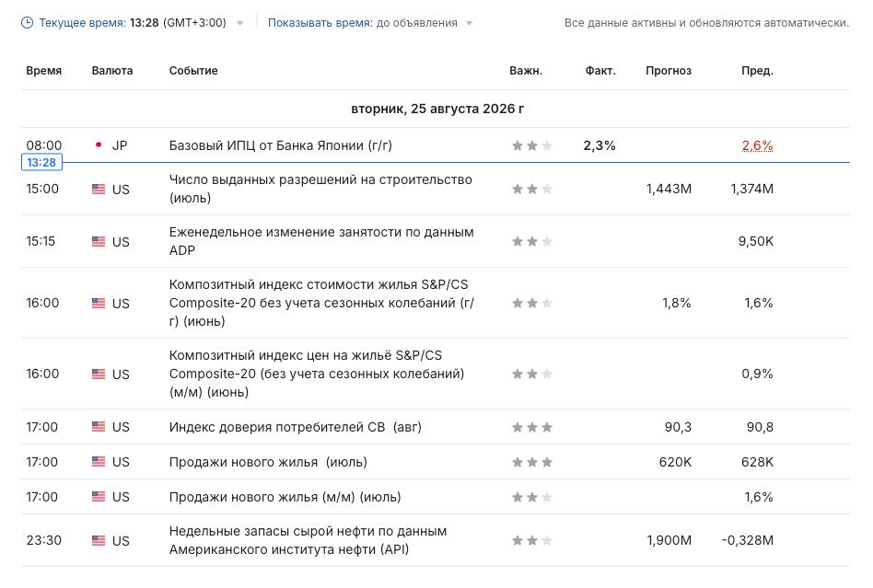Open event Еженедельное изменение занятости ADP

[321, 241]
